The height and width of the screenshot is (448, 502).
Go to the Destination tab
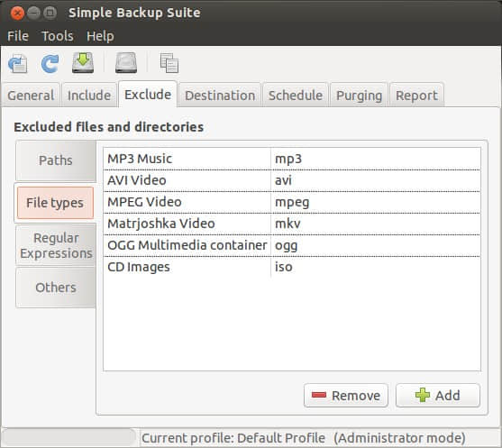pyautogui.click(x=220, y=96)
